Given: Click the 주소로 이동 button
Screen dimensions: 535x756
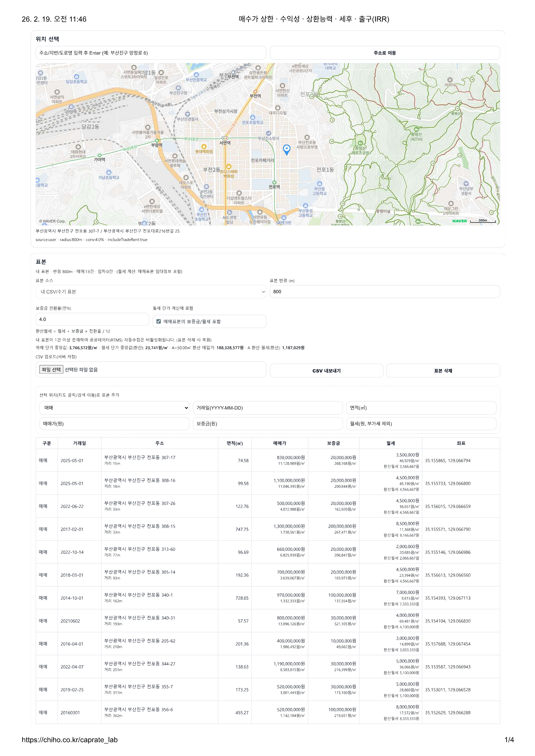Looking at the screenshot, I should 384,53.
